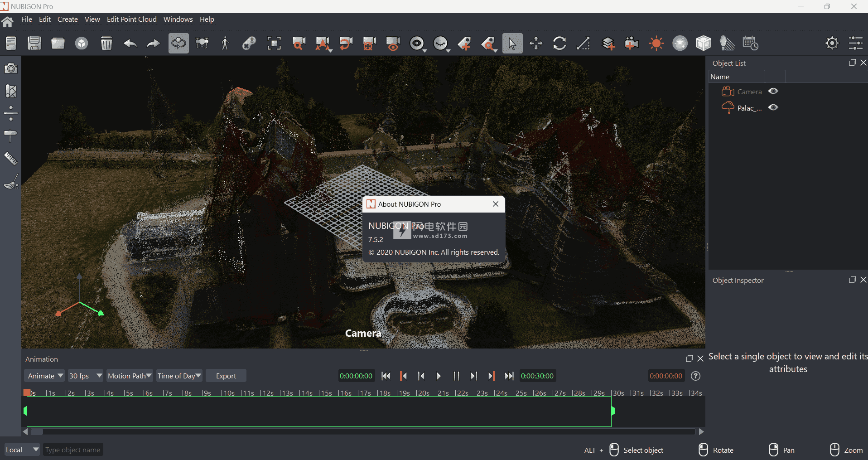Select the Gamepad navigation icon
Screen dimensions: 868x460
click(x=249, y=44)
